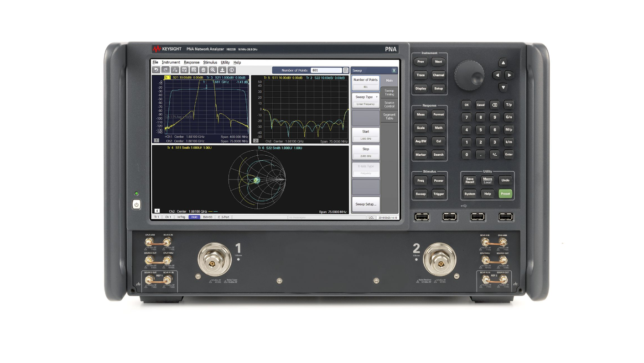Click the save/export icon in the toolbar

point(223,70)
